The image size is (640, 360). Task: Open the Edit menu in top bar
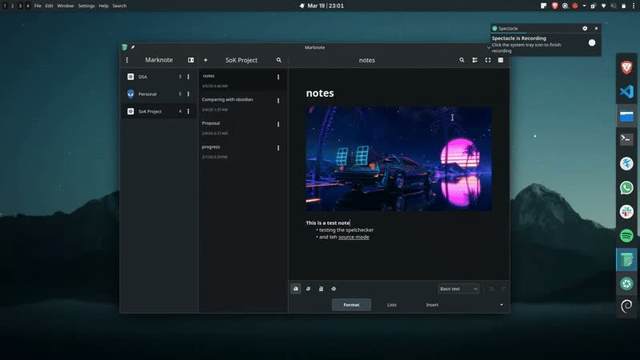click(49, 6)
